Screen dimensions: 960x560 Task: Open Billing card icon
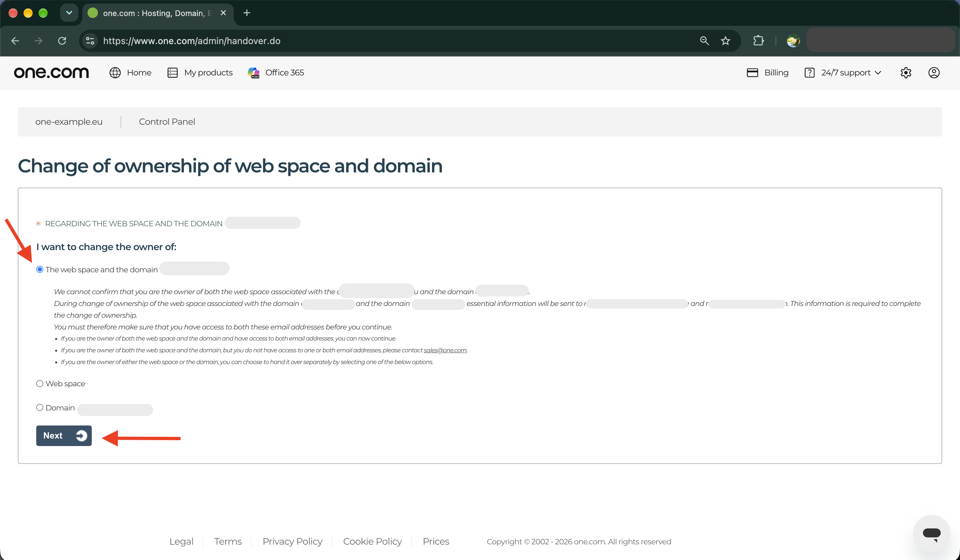point(752,72)
